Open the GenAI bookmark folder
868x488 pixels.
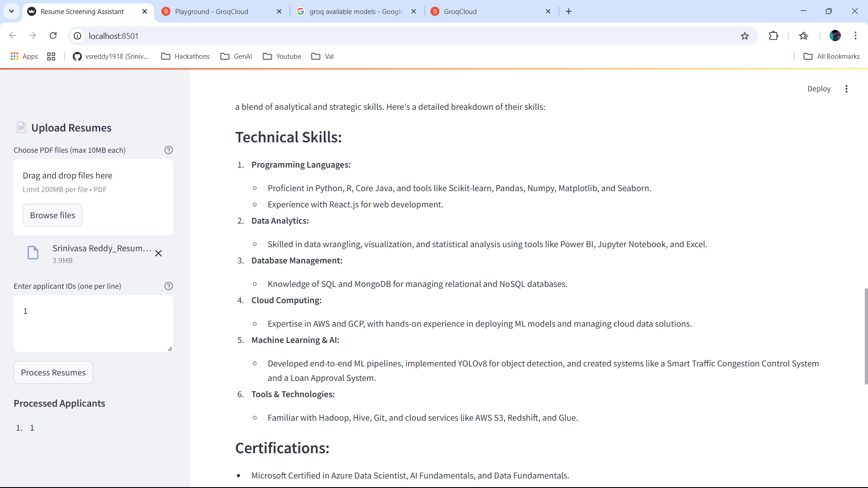236,56
